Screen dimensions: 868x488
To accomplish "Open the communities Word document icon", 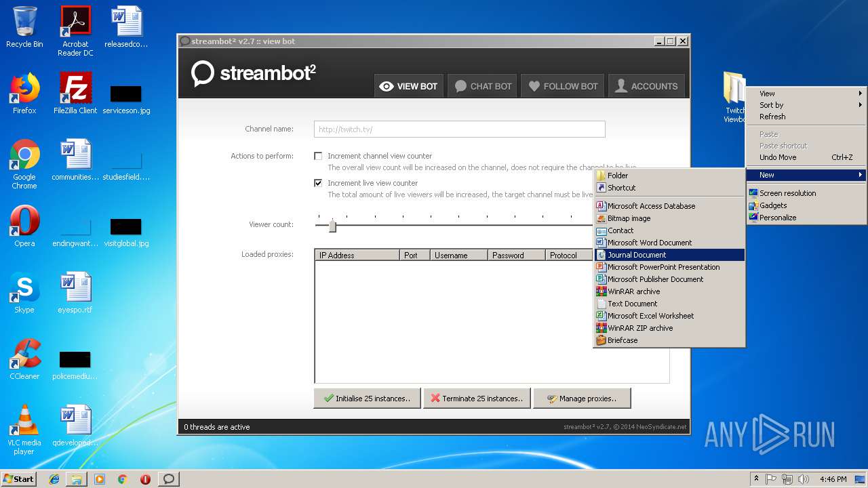I will point(75,160).
